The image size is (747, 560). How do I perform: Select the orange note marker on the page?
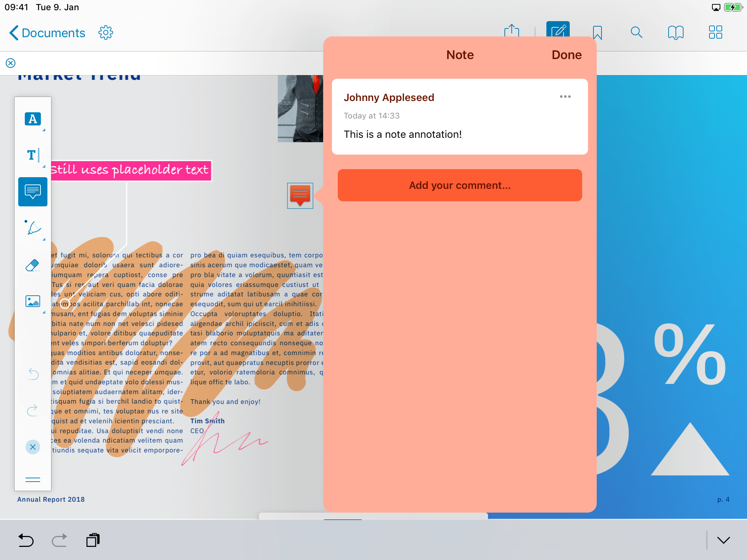coord(300,195)
